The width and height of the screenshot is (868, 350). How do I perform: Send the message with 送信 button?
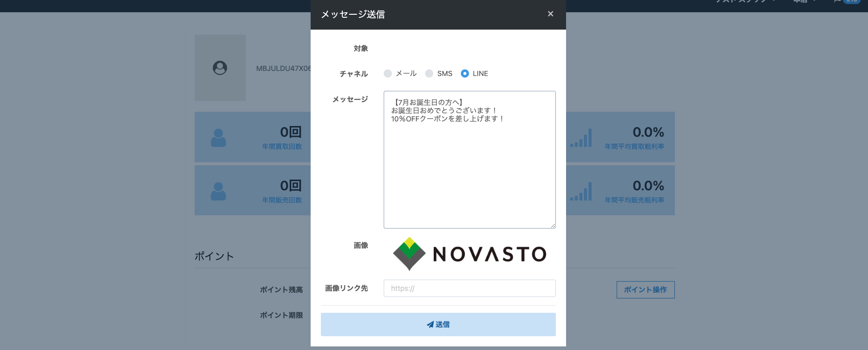coord(438,324)
